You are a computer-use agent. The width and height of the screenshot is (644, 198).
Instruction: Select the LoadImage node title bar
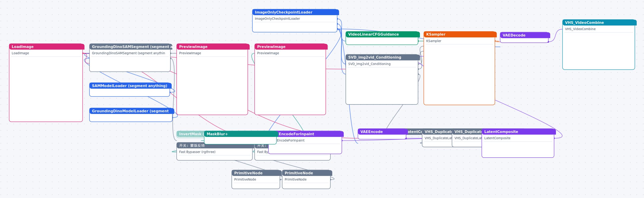coord(47,47)
